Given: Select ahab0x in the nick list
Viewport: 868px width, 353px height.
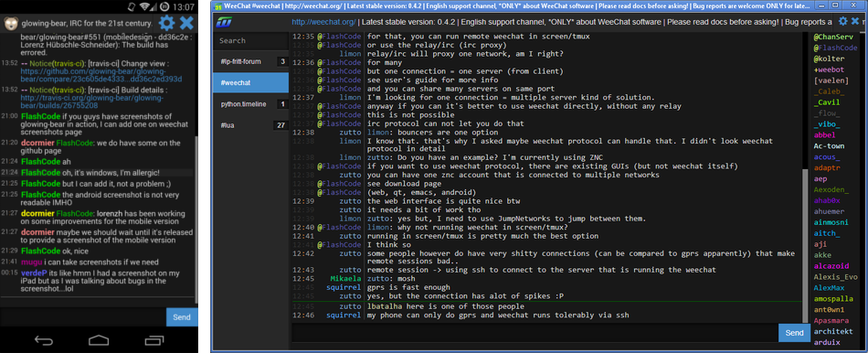Looking at the screenshot, I should [827, 200].
